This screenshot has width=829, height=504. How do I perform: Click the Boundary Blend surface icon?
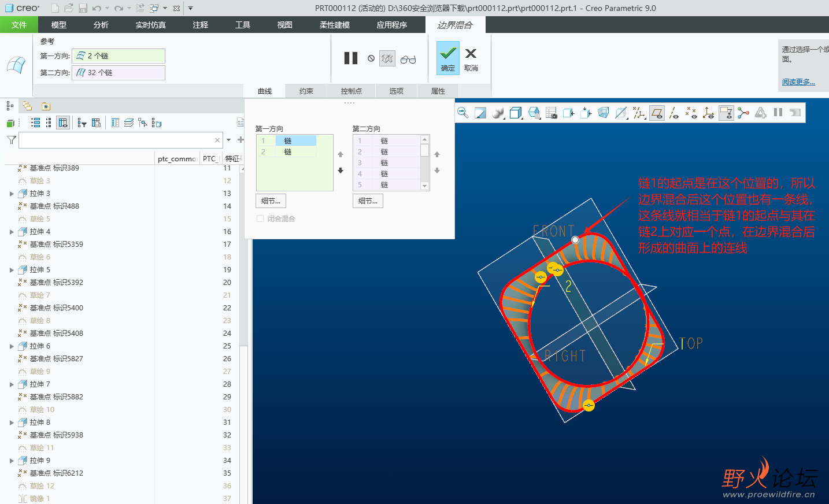coord(16,65)
